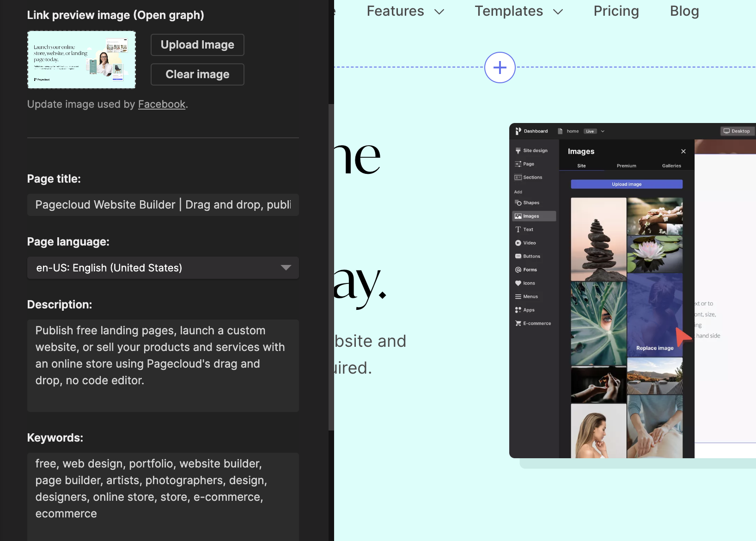Open the Pricing page from the navbar
Image resolution: width=756 pixels, height=541 pixels.
point(616,11)
